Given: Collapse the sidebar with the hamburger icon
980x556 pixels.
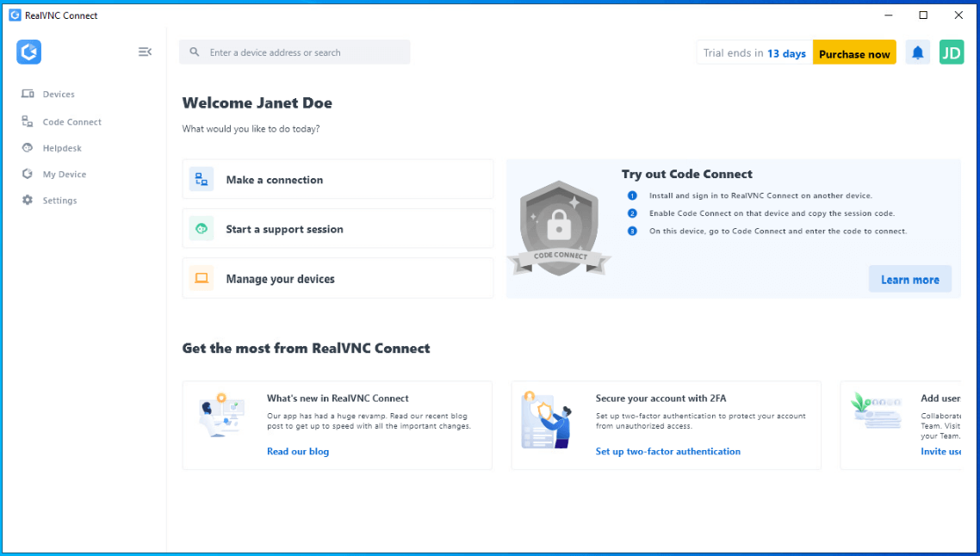Looking at the screenshot, I should (145, 53).
